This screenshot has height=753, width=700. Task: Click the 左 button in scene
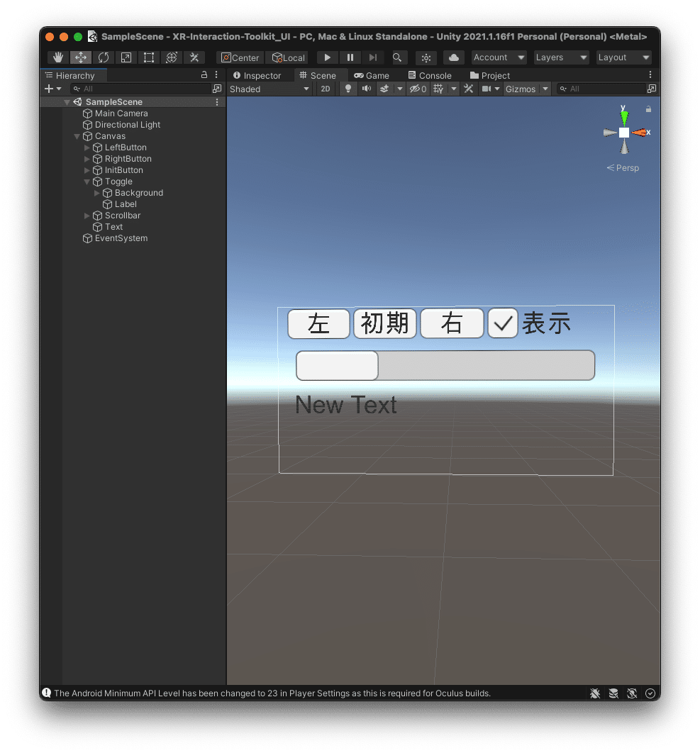tap(318, 323)
